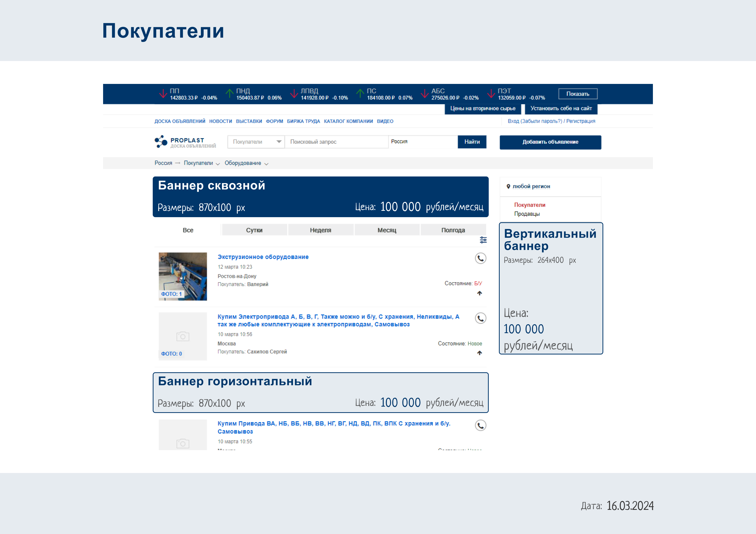Viewport: 756px width, 534px height.
Task: Open БИРЖА ТРУДА menu item
Action: 303,121
